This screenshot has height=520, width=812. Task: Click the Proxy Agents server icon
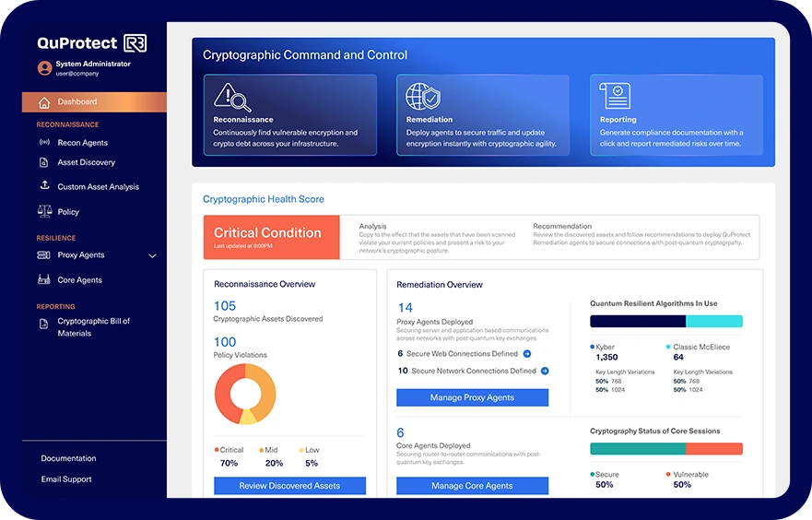[x=44, y=254]
